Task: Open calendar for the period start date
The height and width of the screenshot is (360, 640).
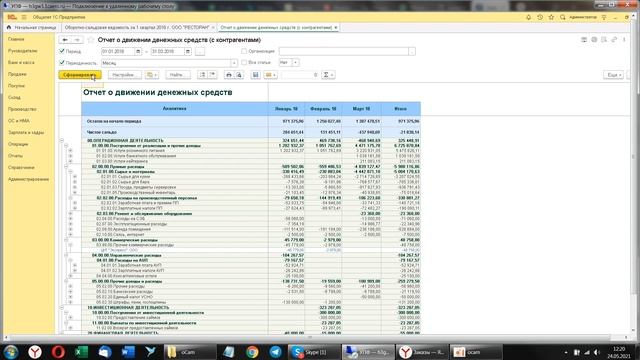Action: (138, 51)
